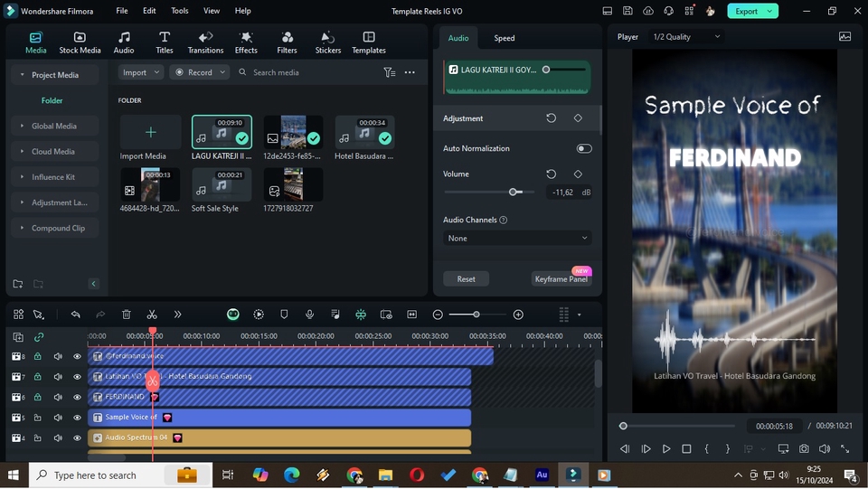Toggle Auto Normalization switch
The width and height of the screenshot is (868, 489).
point(583,149)
